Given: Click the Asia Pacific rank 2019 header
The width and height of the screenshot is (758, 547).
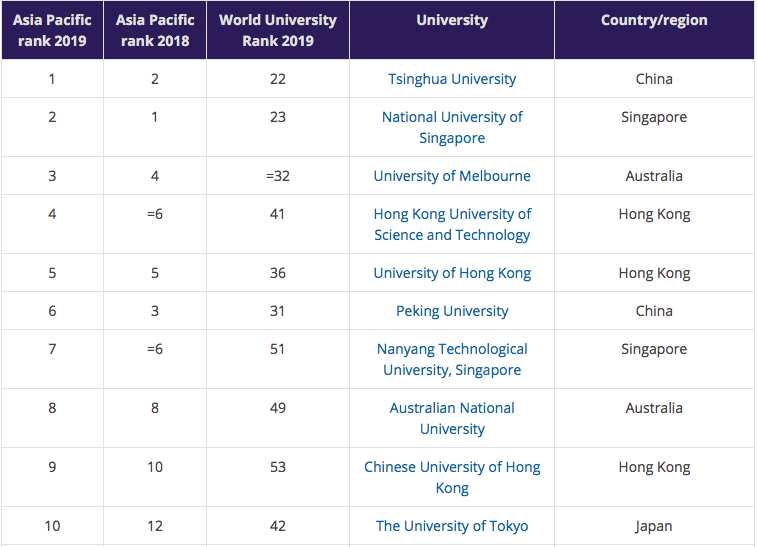Looking at the screenshot, I should [x=52, y=30].
